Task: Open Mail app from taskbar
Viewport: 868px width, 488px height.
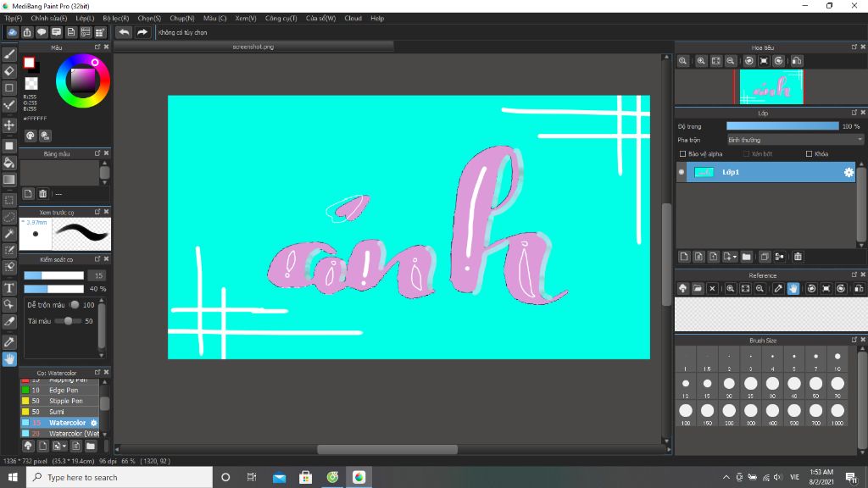Action: pyautogui.click(x=279, y=477)
